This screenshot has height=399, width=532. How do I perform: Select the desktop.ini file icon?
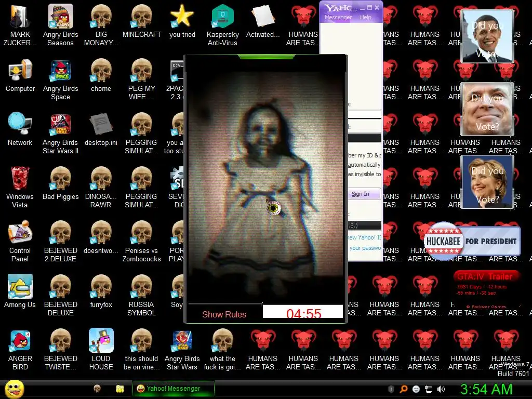pyautogui.click(x=101, y=129)
